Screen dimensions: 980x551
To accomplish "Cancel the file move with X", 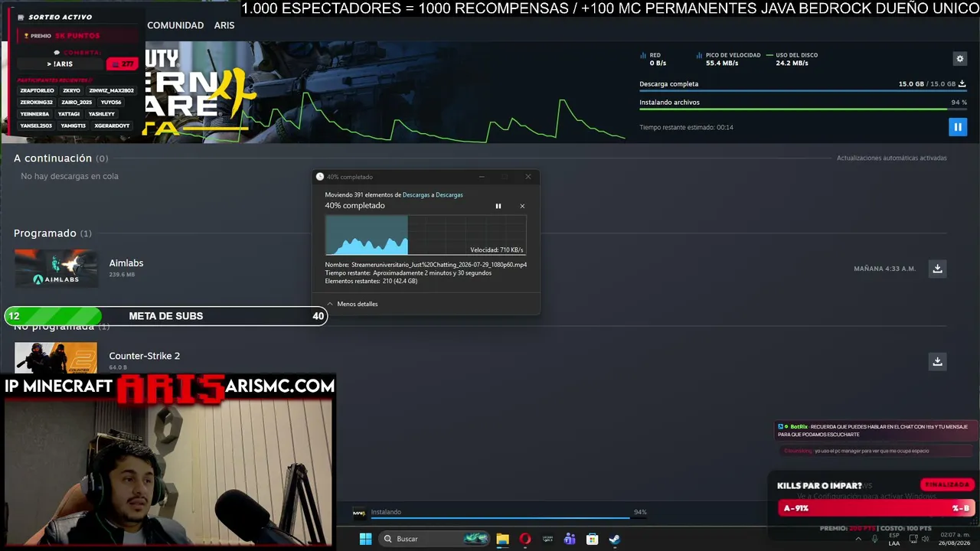I will tap(522, 206).
